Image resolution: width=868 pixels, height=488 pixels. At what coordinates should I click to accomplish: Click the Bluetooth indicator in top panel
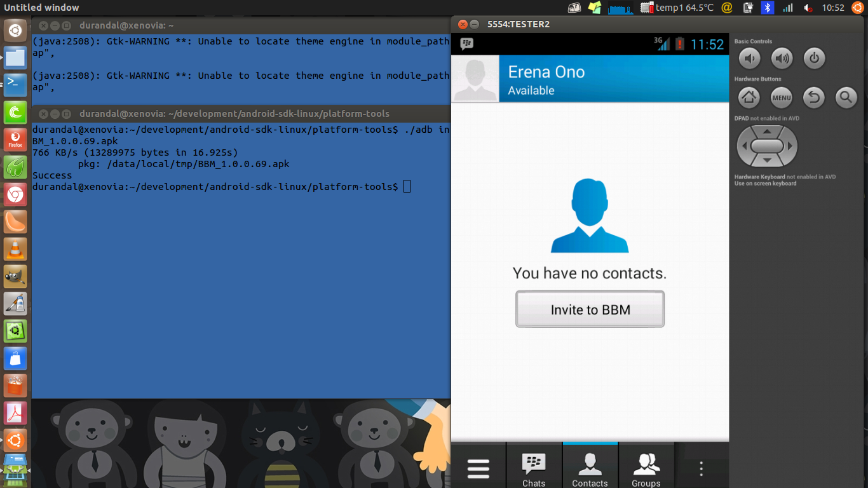(x=768, y=8)
